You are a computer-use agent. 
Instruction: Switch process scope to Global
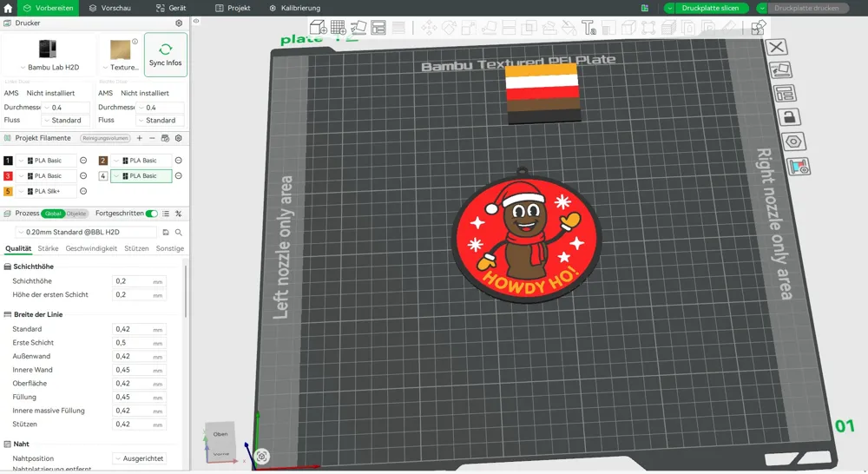point(53,214)
